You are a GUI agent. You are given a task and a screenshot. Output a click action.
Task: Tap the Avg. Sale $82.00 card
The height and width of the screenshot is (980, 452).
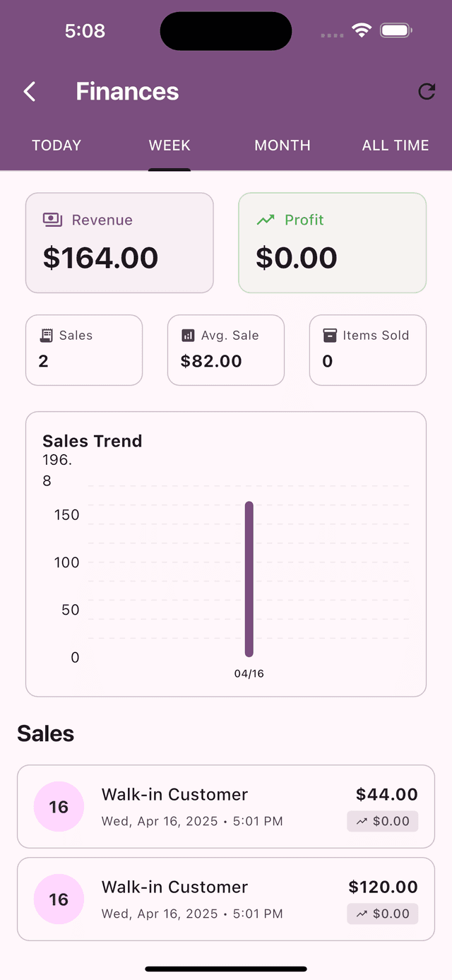tap(226, 350)
